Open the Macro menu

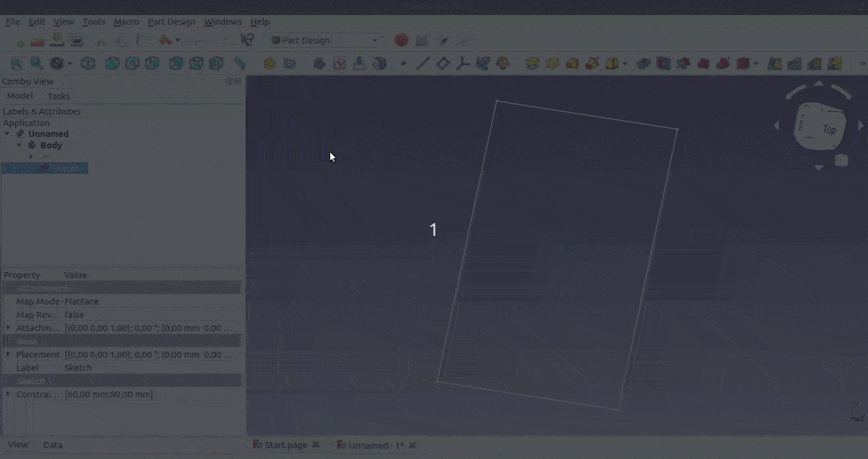click(x=126, y=22)
